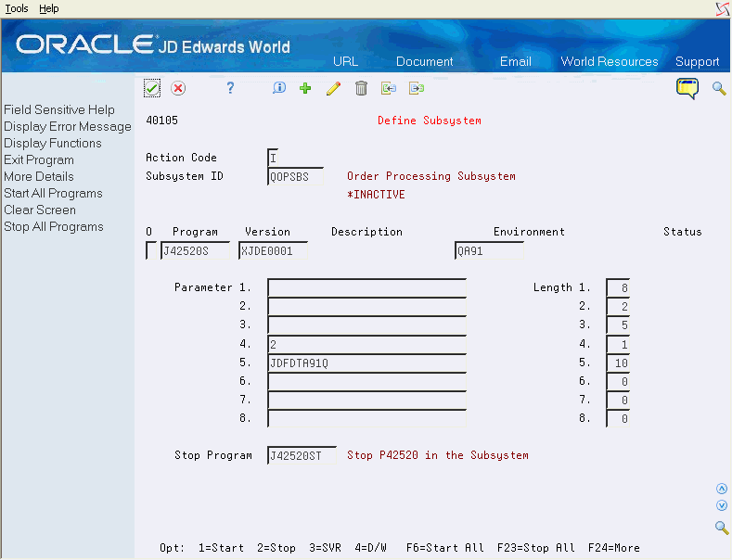Screen dimensions: 732x560
Task: Focus the Length 2 field
Action: click(618, 307)
